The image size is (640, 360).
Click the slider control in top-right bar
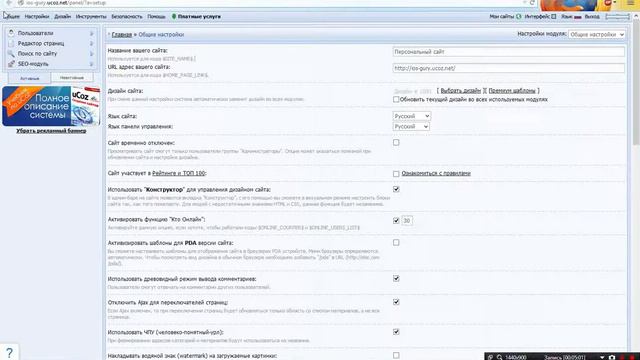point(617,17)
